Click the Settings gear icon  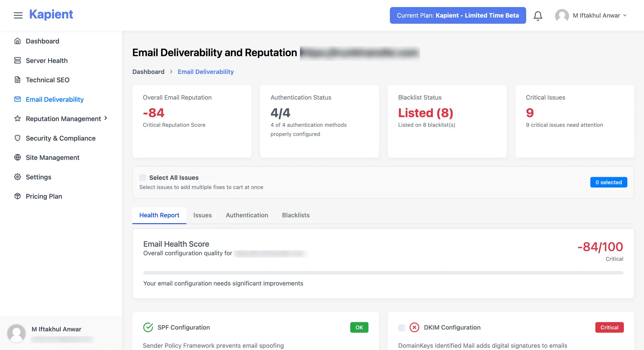(18, 177)
